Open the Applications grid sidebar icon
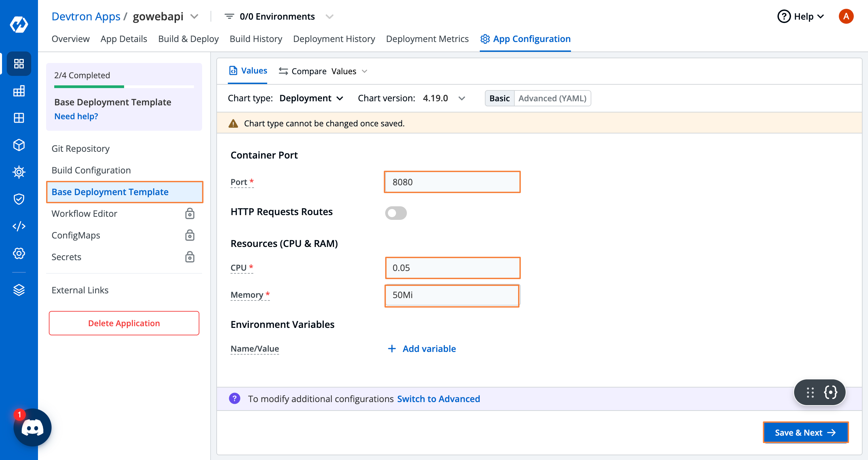Screen dimensions: 868x460 click(x=19, y=64)
